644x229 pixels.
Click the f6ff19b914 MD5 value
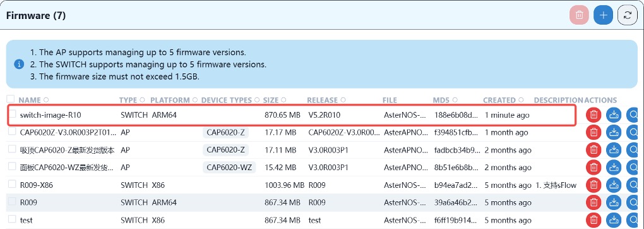pyautogui.click(x=456, y=220)
